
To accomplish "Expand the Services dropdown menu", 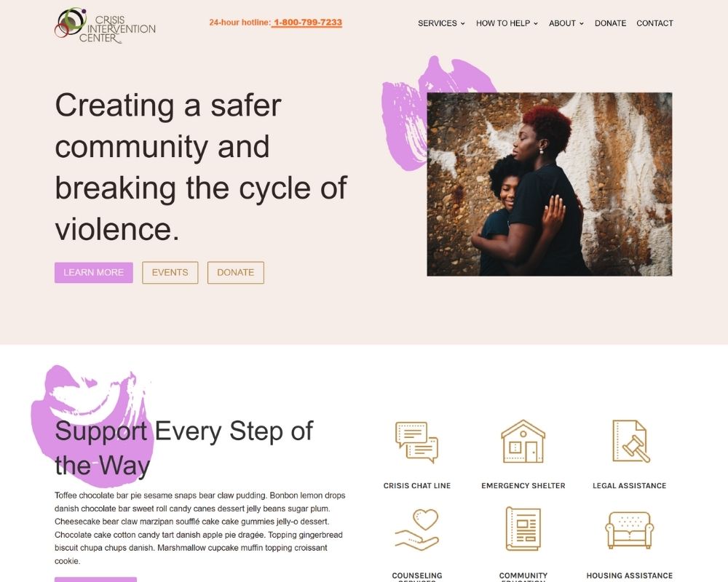I will click(441, 23).
